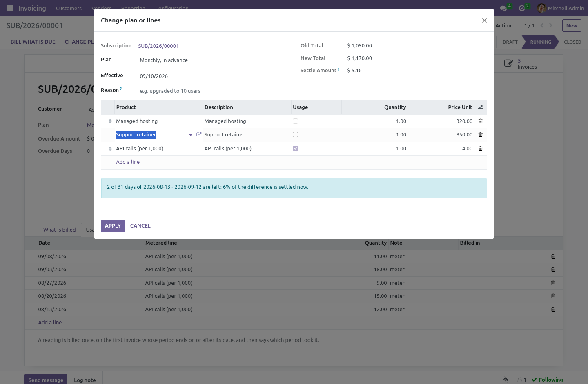The width and height of the screenshot is (588, 384).
Task: Open the chat messages icon in the navbar
Action: (x=503, y=8)
